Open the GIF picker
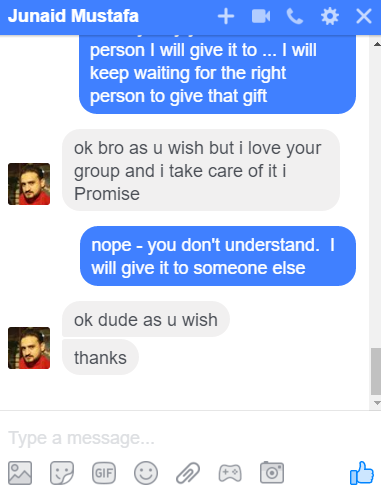Viewport: 381px width, 497px height. pyautogui.click(x=104, y=473)
